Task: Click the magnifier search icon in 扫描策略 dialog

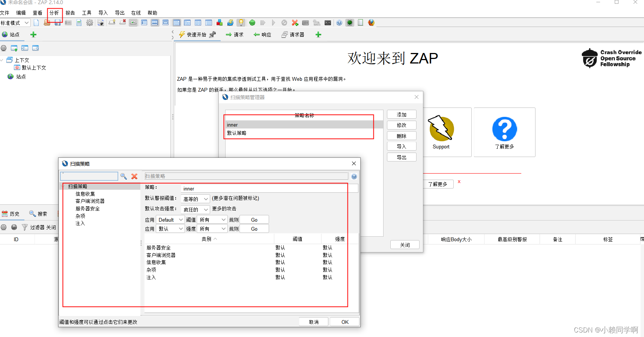Action: click(x=123, y=176)
